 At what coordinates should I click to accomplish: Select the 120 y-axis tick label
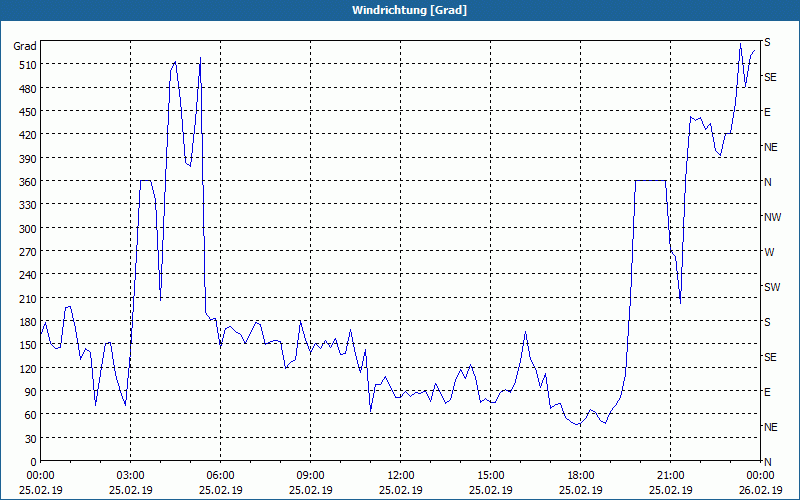pos(28,368)
